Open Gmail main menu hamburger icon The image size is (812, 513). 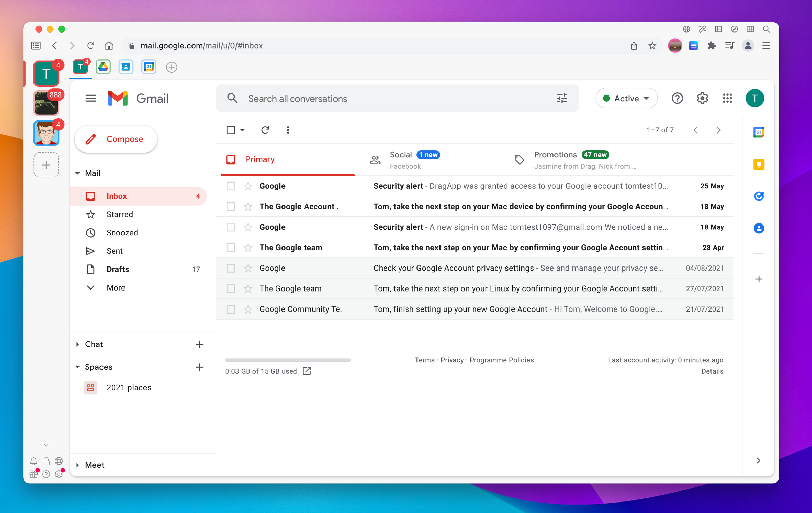pos(90,99)
